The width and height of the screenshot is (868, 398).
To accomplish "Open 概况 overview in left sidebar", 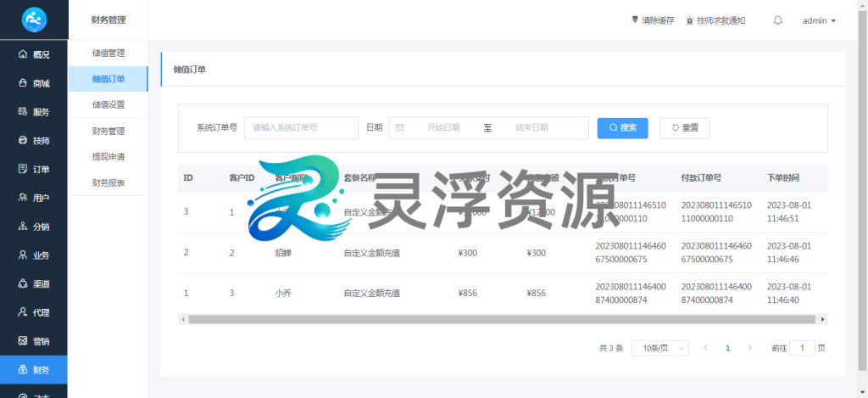I will click(34, 54).
